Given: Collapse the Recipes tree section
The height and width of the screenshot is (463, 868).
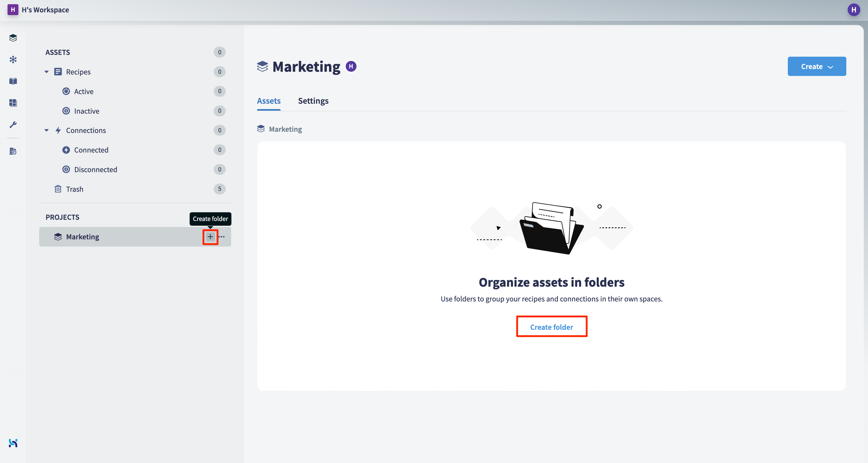Looking at the screenshot, I should tap(46, 72).
